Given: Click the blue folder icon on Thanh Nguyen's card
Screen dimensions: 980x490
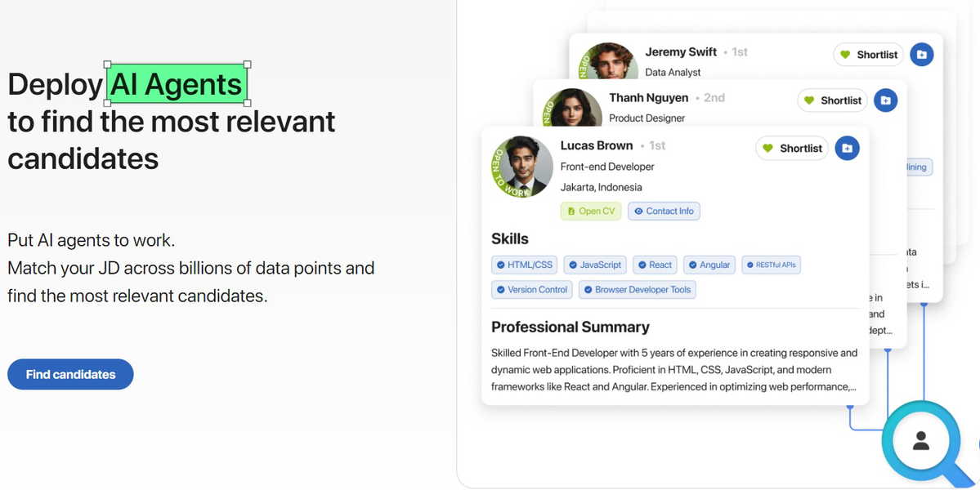Looking at the screenshot, I should 885,100.
